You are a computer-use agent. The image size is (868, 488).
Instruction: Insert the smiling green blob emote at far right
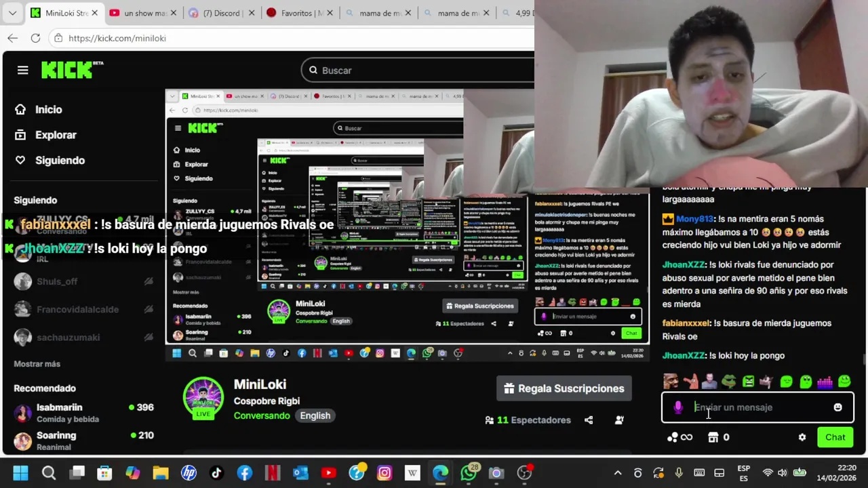tap(844, 382)
